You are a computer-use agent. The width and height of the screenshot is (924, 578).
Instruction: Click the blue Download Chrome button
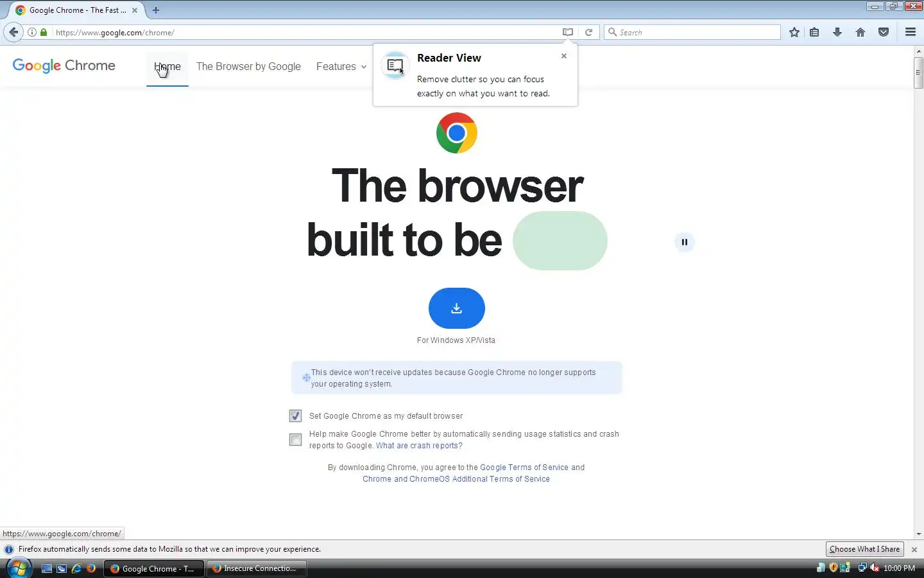[x=457, y=308]
